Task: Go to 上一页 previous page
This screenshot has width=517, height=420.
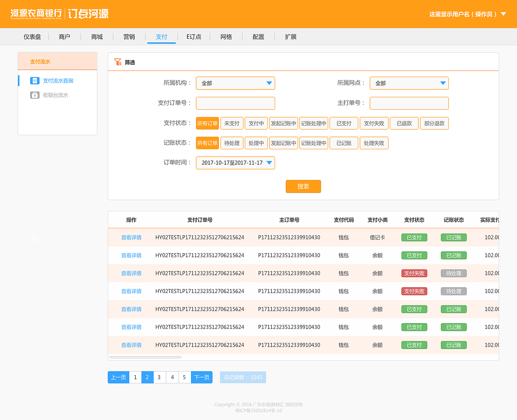Action: [x=118, y=377]
